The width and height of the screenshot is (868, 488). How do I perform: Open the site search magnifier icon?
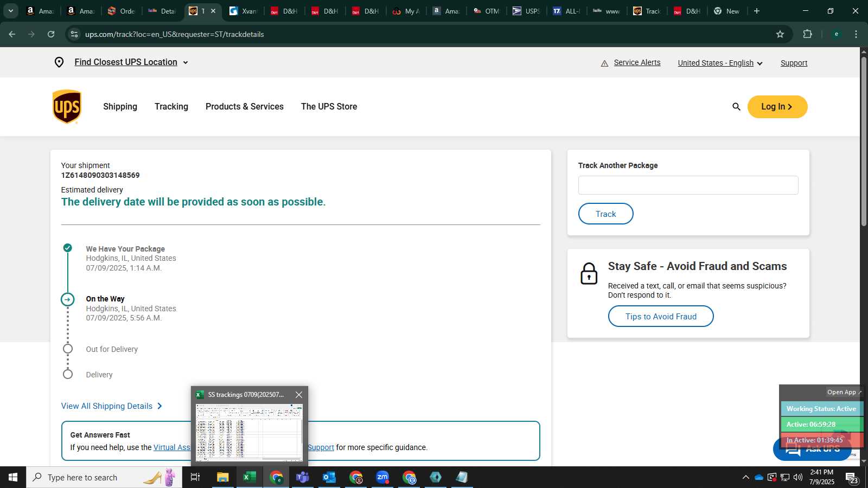coord(736,107)
